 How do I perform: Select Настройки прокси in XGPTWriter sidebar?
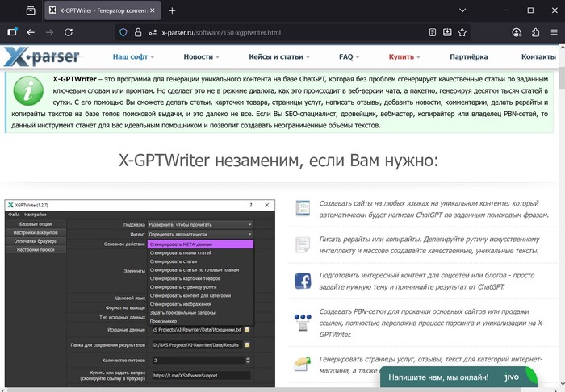[36, 250]
